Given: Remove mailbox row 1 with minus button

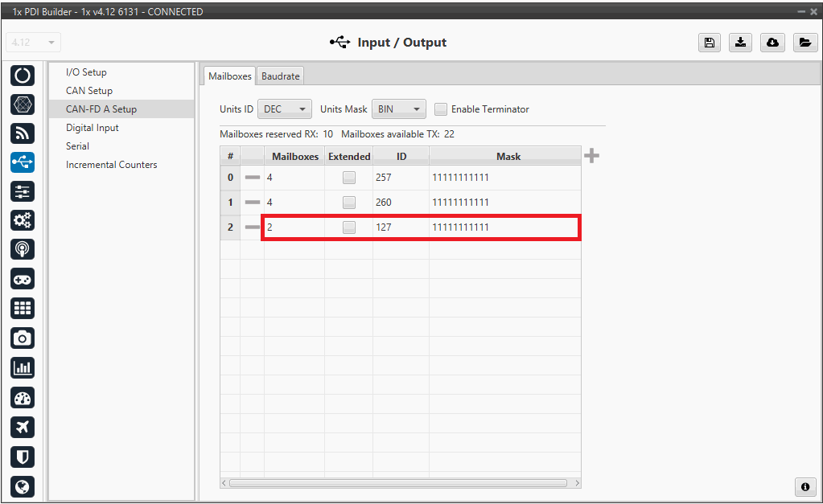Looking at the screenshot, I should 253,203.
